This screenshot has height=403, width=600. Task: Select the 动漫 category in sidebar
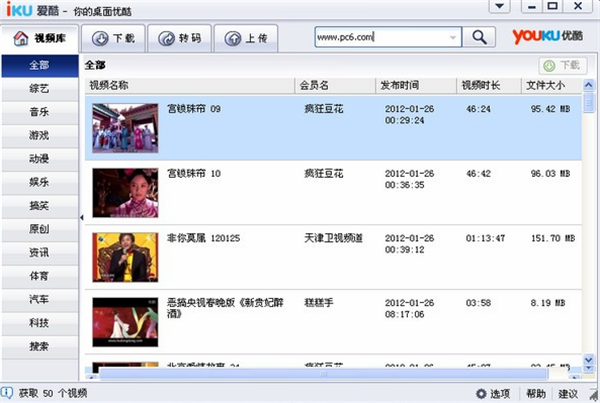coord(39,159)
